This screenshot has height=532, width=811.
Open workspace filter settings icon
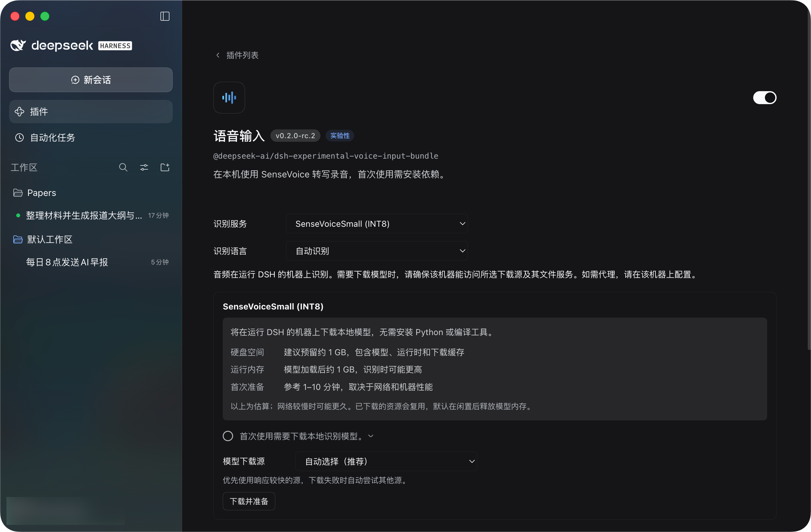[144, 167]
